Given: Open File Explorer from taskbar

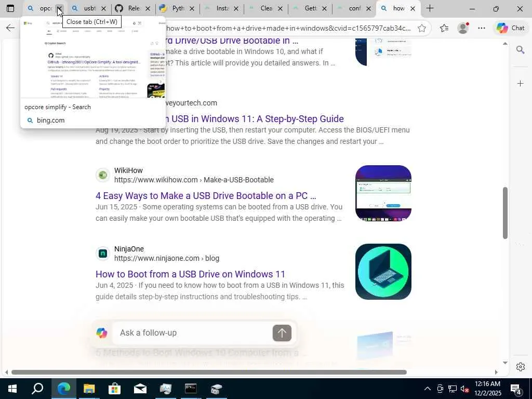Looking at the screenshot, I should pos(89,389).
